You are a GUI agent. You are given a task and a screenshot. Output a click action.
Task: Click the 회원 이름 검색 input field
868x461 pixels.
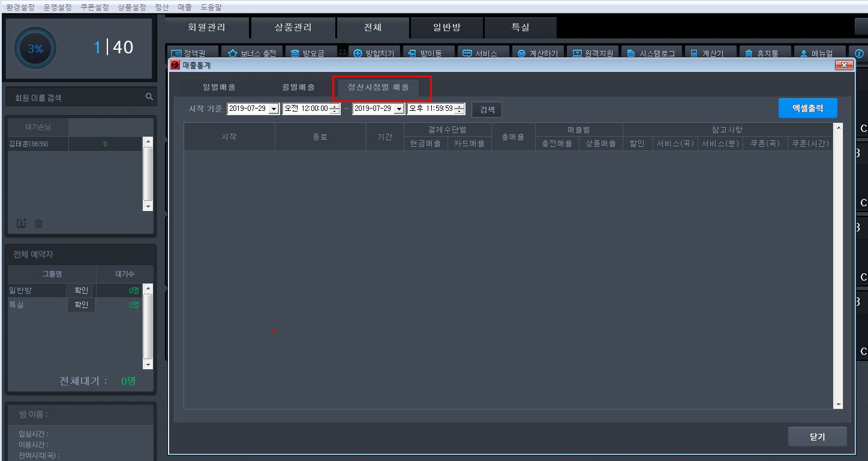(x=75, y=97)
